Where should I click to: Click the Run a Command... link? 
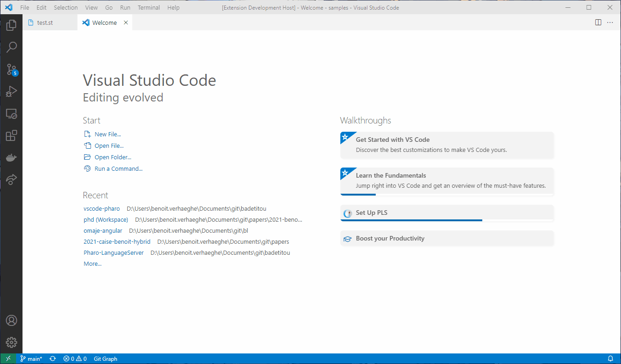[x=119, y=169]
